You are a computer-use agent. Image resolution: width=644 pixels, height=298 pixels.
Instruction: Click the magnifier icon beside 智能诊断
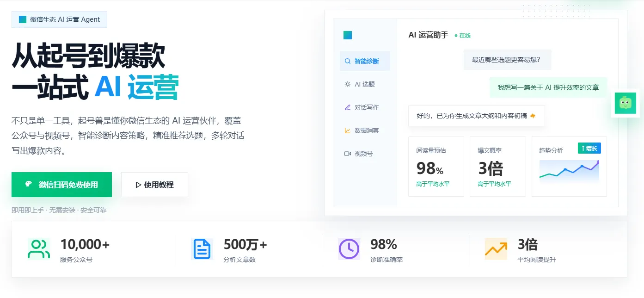tap(348, 61)
